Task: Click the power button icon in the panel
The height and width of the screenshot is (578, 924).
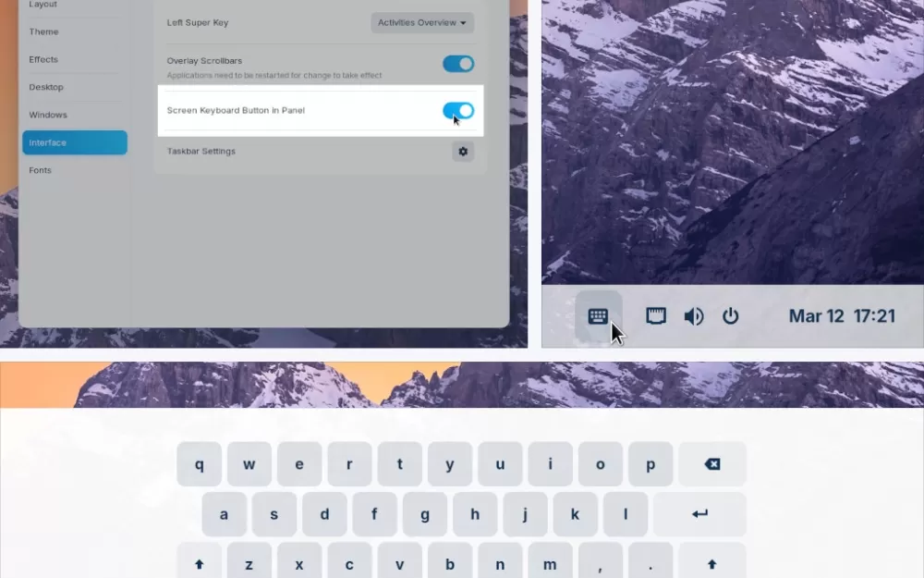Action: click(731, 316)
